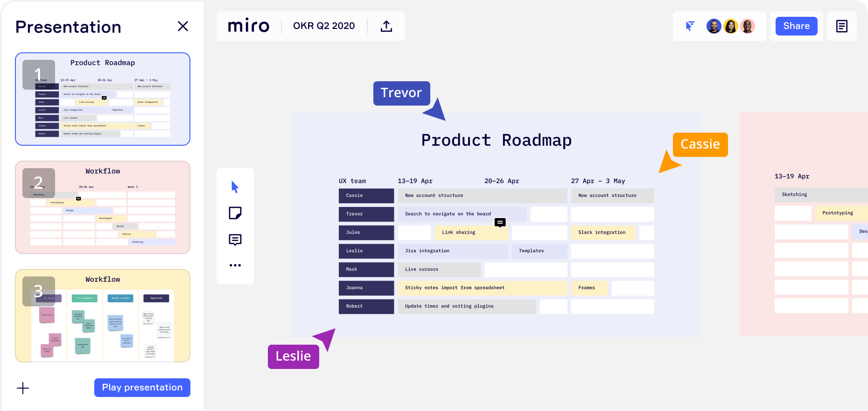This screenshot has width=868, height=411.
Task: Click the Leslie row label
Action: [366, 251]
